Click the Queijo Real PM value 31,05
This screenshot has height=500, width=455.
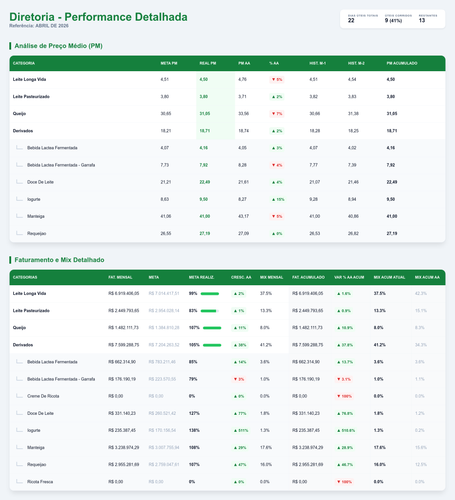click(205, 114)
